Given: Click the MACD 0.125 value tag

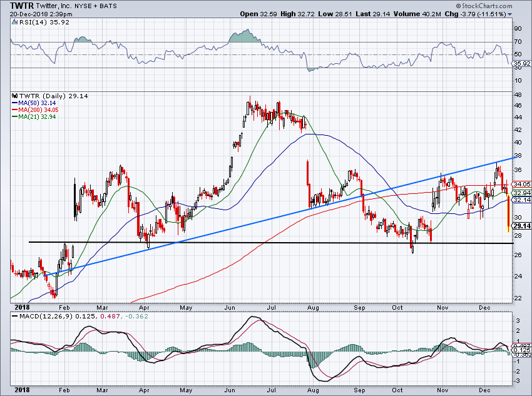Looking at the screenshot, I should pos(522,350).
